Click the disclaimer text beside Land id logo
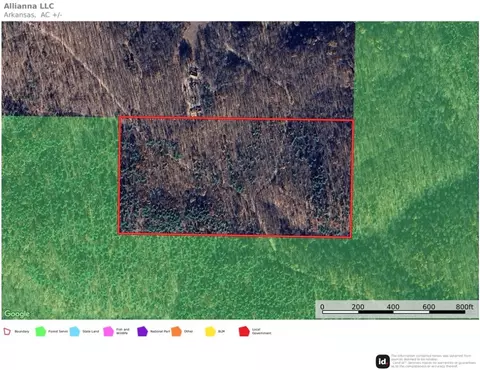480x370 pixels. pyautogui.click(x=434, y=361)
